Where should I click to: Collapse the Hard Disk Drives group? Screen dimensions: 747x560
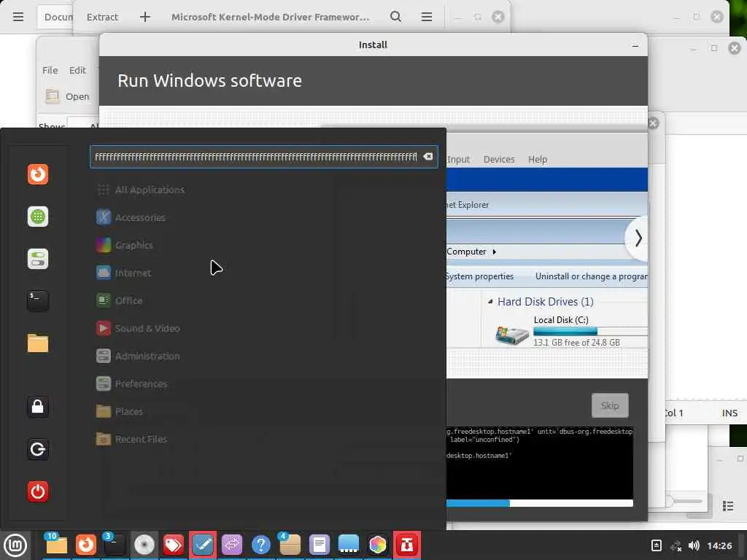pos(490,301)
